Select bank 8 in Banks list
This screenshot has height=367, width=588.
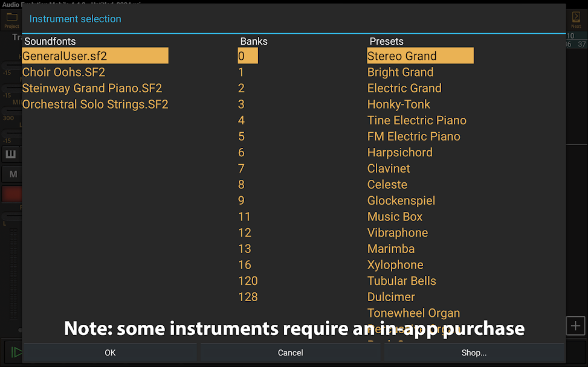pyautogui.click(x=242, y=185)
